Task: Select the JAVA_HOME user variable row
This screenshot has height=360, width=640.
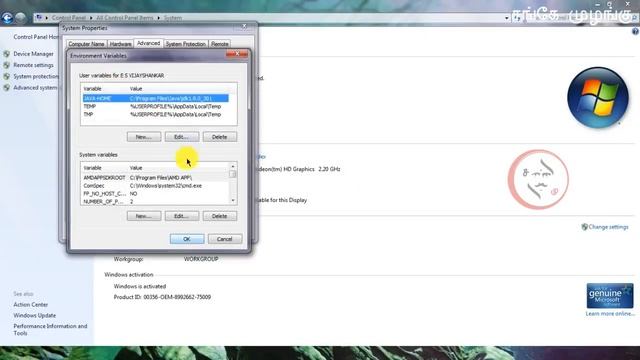Action: (156, 98)
